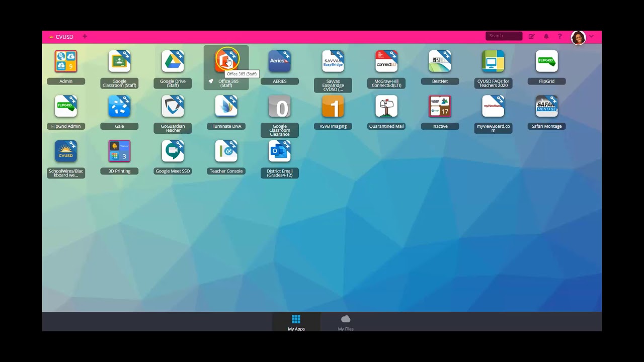644x362 pixels.
Task: Add a new page with plus button
Action: coord(85,36)
